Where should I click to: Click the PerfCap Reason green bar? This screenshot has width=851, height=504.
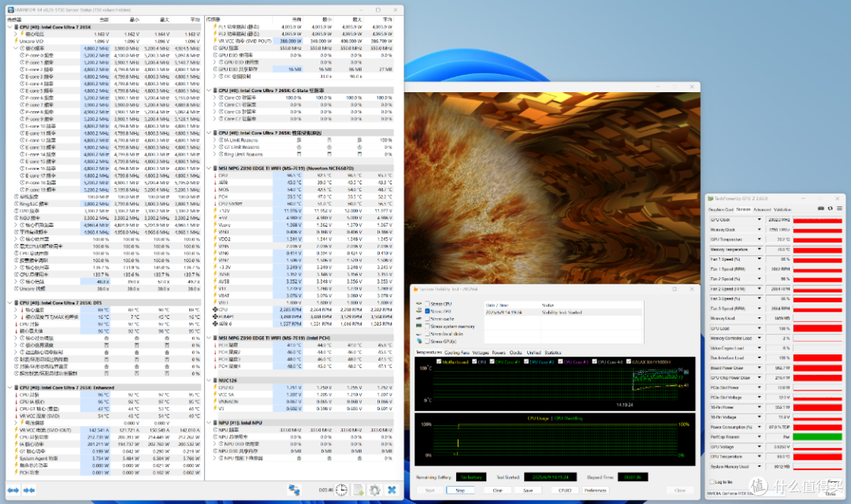pyautogui.click(x=817, y=437)
